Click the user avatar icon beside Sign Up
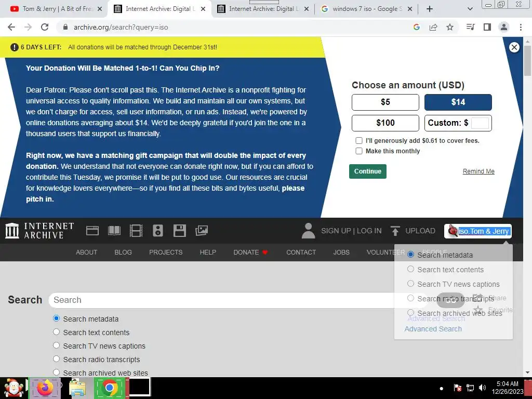Screen dimensions: 532x399 308,231
